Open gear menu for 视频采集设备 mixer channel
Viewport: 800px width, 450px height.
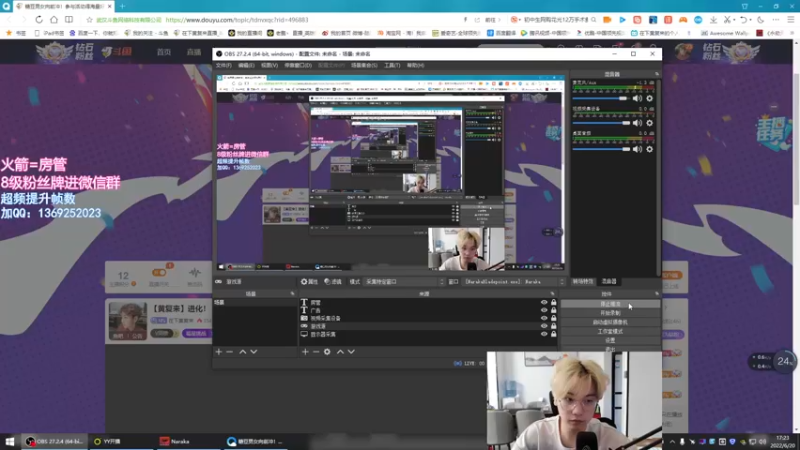(649, 123)
